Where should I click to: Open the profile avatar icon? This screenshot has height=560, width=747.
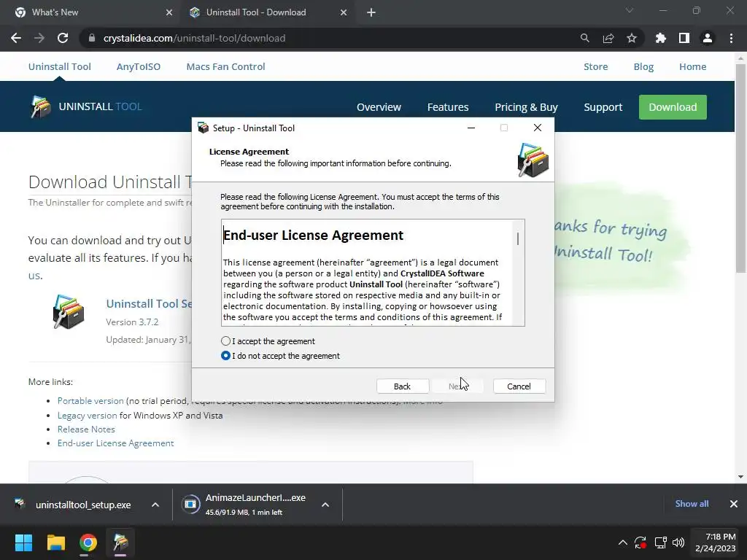[708, 38]
